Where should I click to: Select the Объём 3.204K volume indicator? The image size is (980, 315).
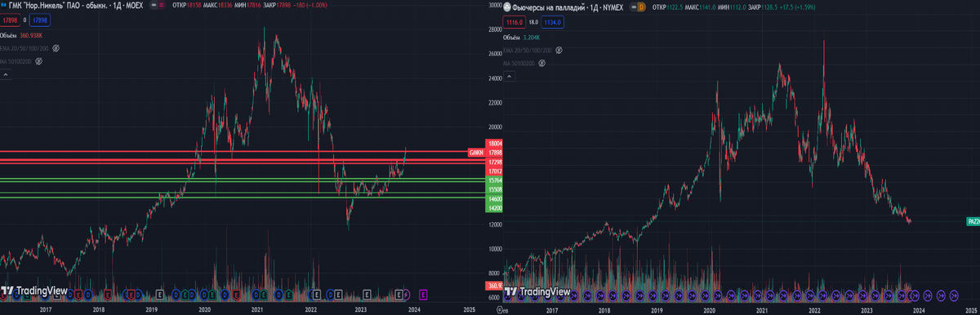pos(522,38)
